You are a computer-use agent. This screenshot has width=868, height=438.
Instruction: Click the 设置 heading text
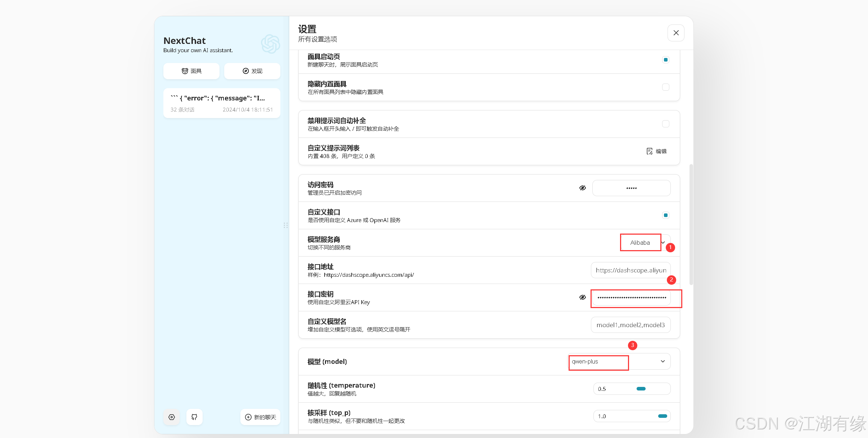[307, 29]
